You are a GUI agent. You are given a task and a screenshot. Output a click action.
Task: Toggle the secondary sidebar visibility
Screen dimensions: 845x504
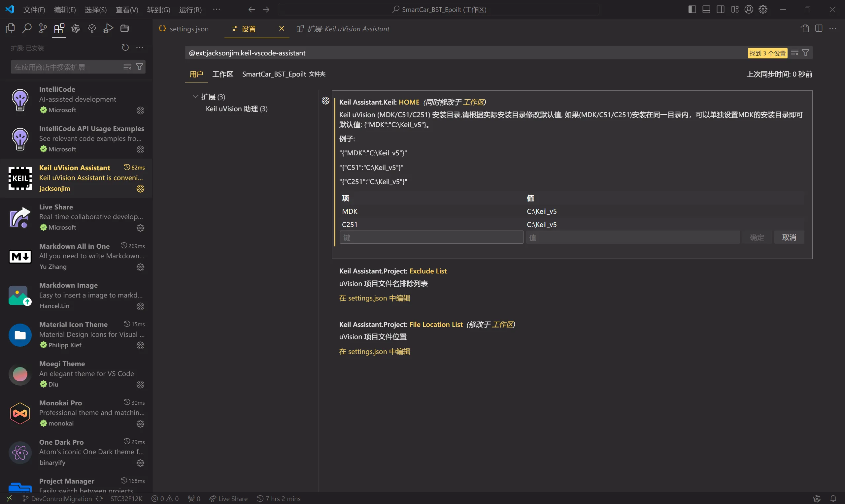tap(720, 10)
